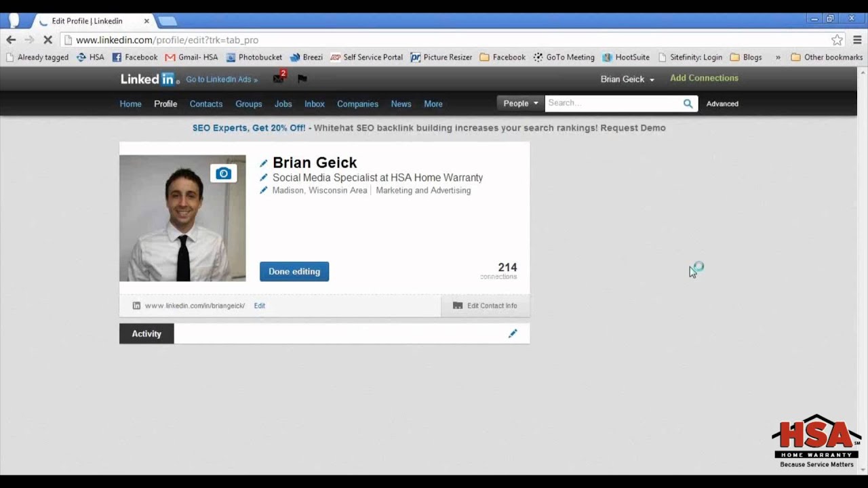Screen dimensions: 868x488
Task: Click pencil icon beside Social Media Specialist headline
Action: click(264, 178)
